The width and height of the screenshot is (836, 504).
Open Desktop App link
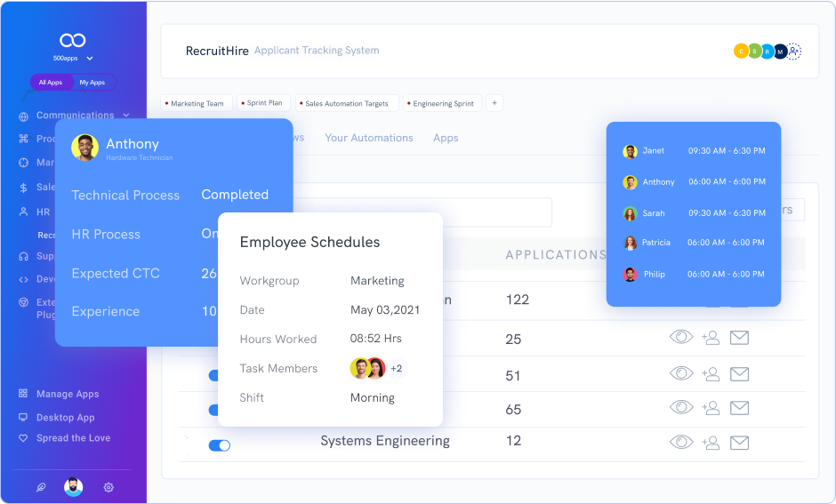(66, 417)
